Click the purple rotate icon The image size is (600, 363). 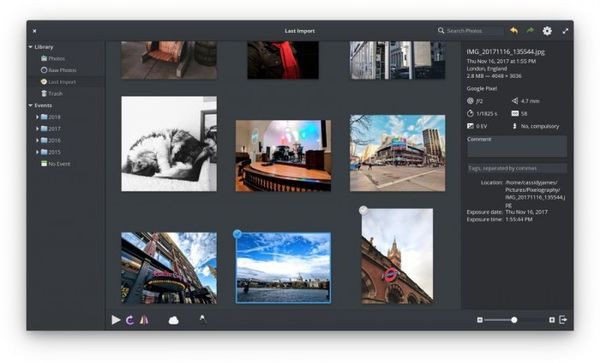click(130, 320)
